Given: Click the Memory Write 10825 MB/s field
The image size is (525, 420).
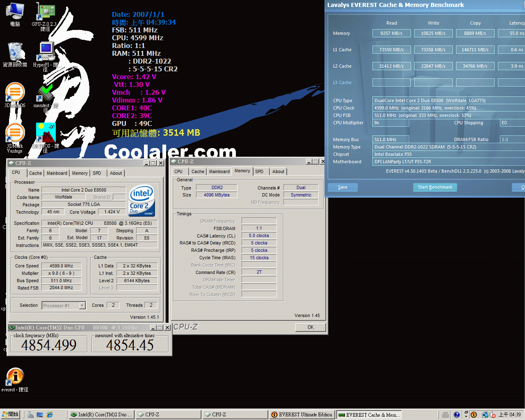Looking at the screenshot, I should click(433, 33).
